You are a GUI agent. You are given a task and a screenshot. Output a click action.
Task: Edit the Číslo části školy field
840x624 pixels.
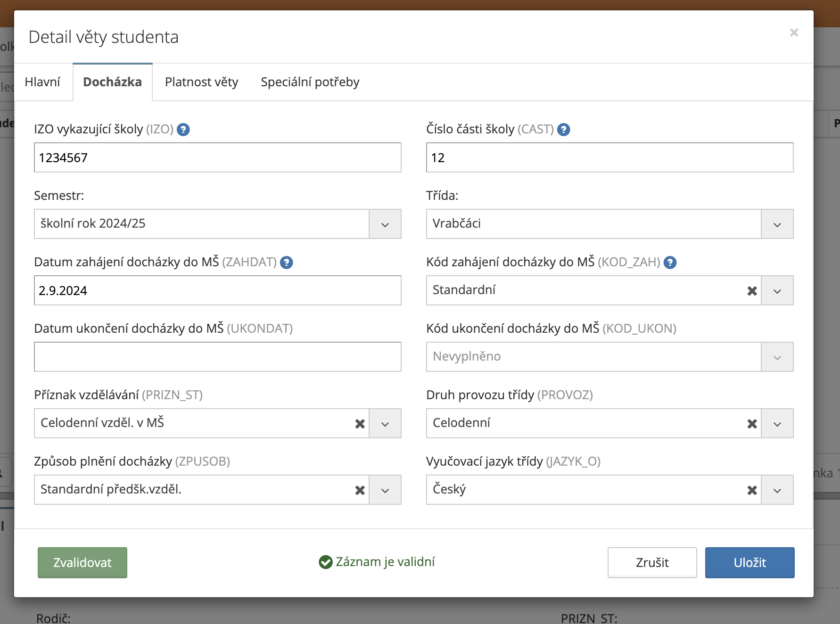(609, 157)
